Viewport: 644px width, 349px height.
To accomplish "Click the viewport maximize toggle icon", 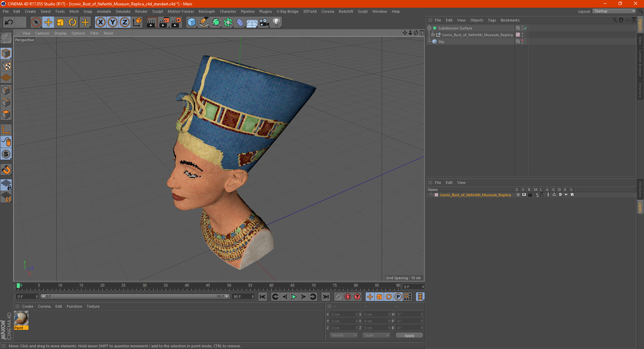I will 422,33.
